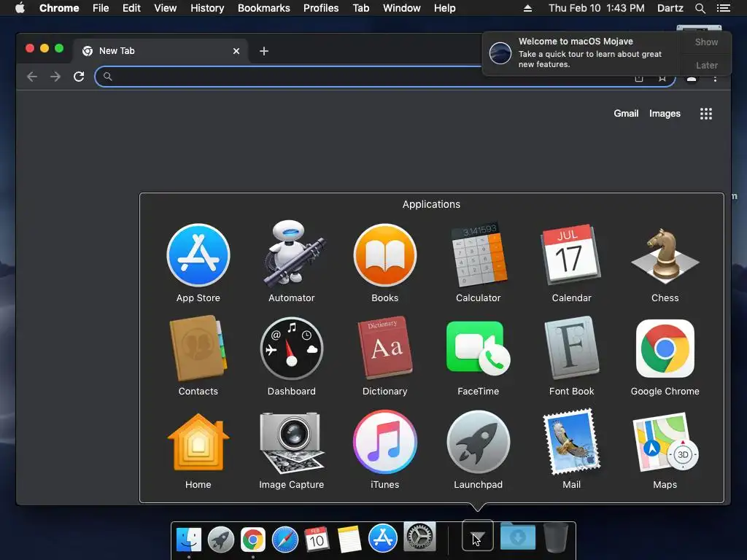Click the Dartz user menu
This screenshot has width=747, height=560.
[670, 8]
